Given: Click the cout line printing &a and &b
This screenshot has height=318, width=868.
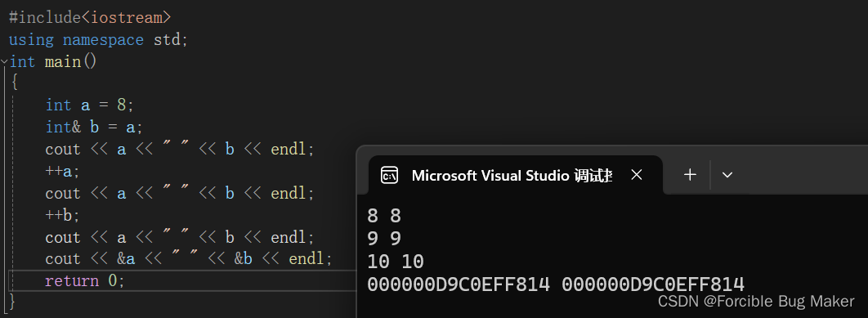Looking at the screenshot, I should click(x=188, y=258).
